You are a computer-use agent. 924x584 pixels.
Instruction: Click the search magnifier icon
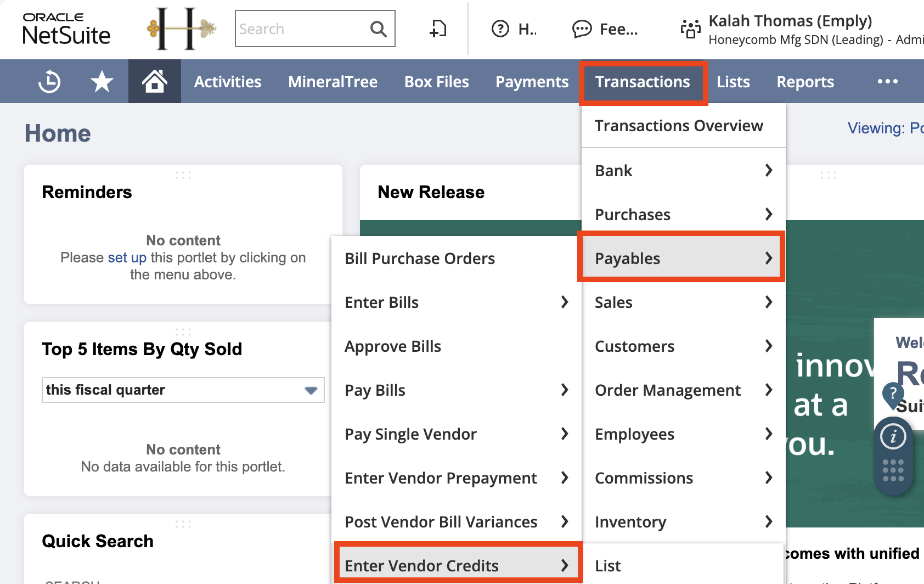pos(379,29)
